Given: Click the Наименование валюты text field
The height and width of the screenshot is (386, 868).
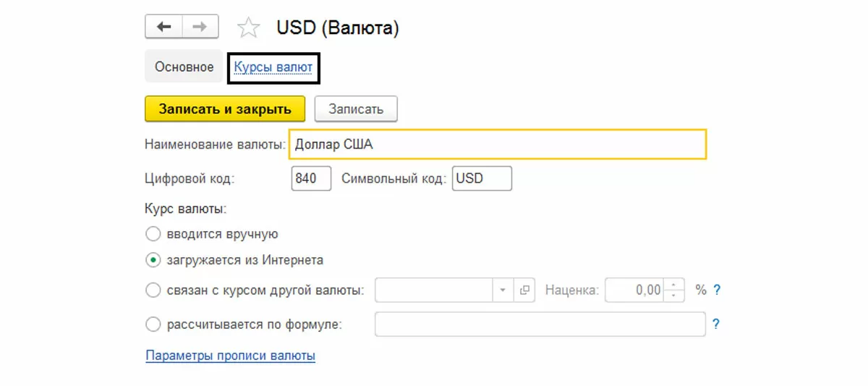Looking at the screenshot, I should point(497,144).
